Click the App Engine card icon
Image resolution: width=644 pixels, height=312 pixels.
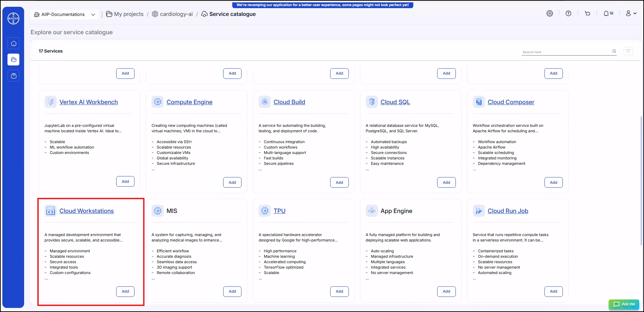[x=372, y=211]
